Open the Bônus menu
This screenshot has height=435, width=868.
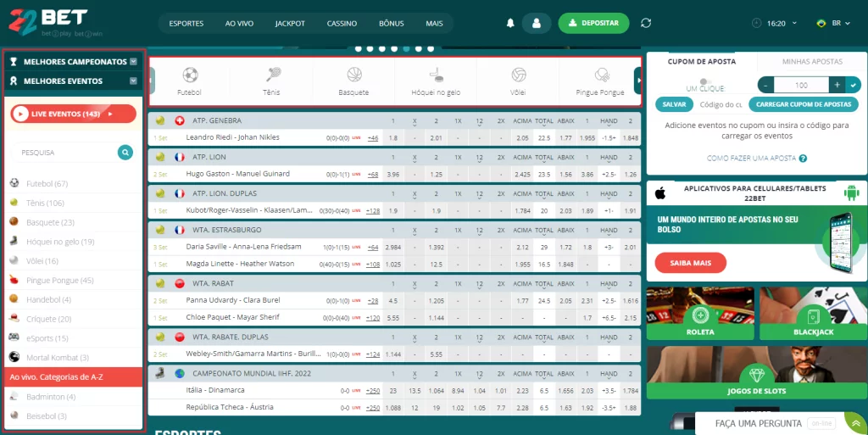392,23
